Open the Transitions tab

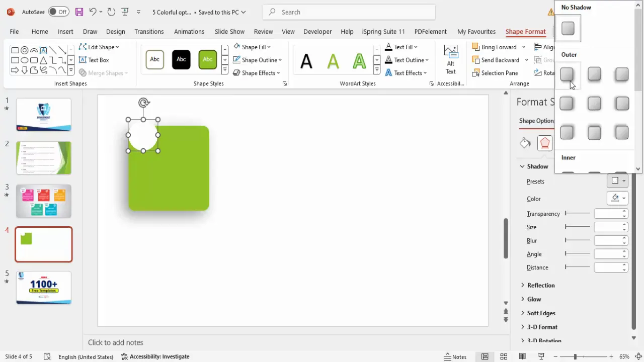149,31
